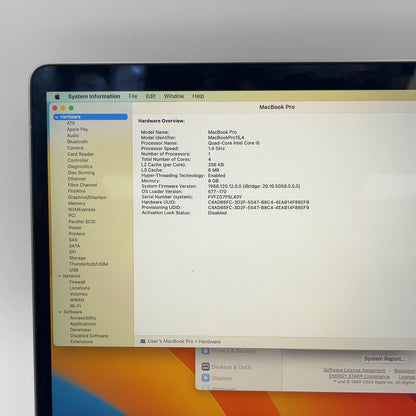
Task: Select Volumes under Network
Action: 79,294
